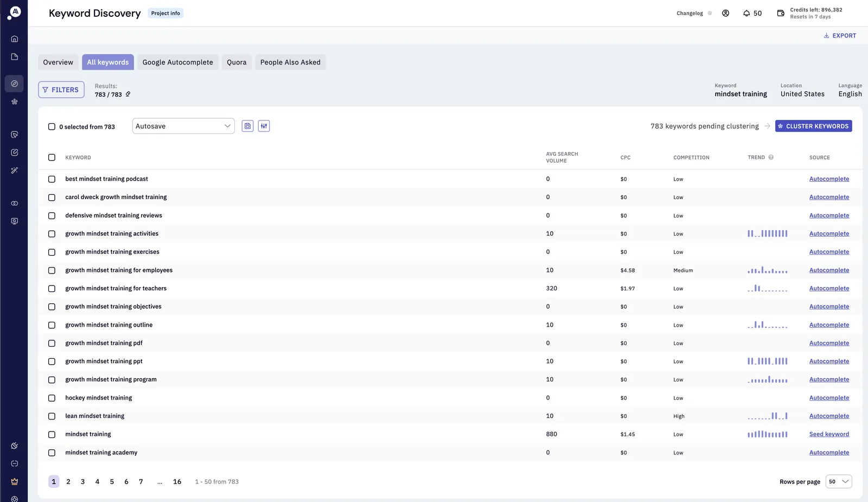Tick the select-all keywords header checkbox
Viewport: 868px width, 502px height.
pyautogui.click(x=52, y=157)
